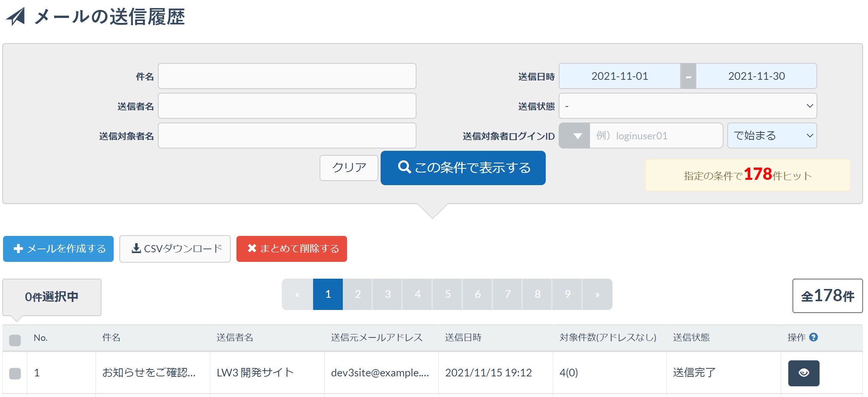Click the start date field 2021-11-01

[620, 76]
